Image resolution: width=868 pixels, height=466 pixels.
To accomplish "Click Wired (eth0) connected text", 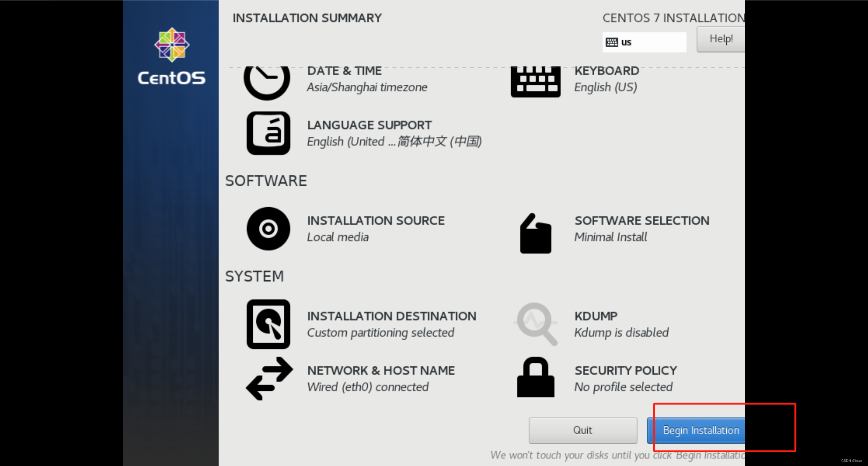I will pyautogui.click(x=368, y=387).
